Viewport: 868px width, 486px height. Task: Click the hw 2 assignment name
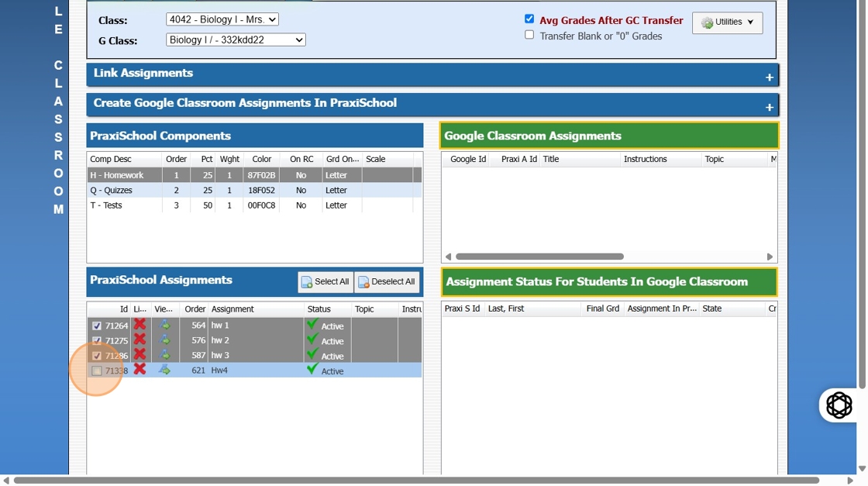[220, 340]
